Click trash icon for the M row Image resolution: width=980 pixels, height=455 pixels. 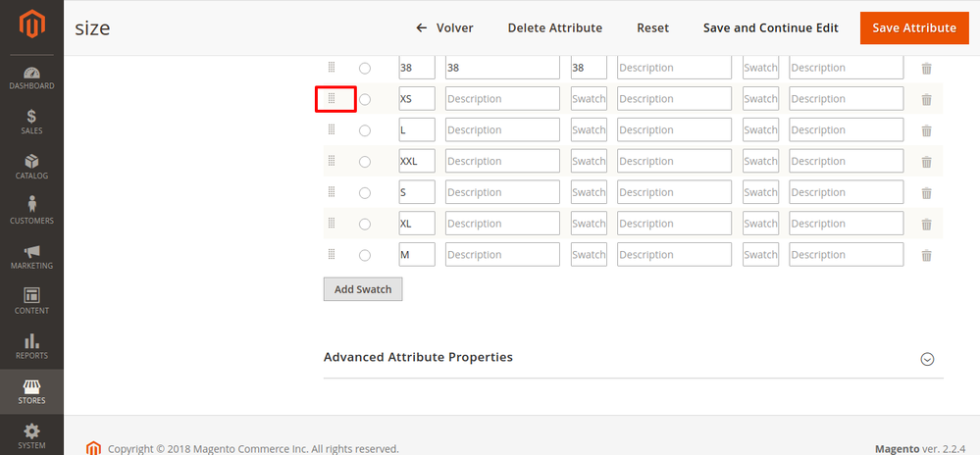(925, 255)
